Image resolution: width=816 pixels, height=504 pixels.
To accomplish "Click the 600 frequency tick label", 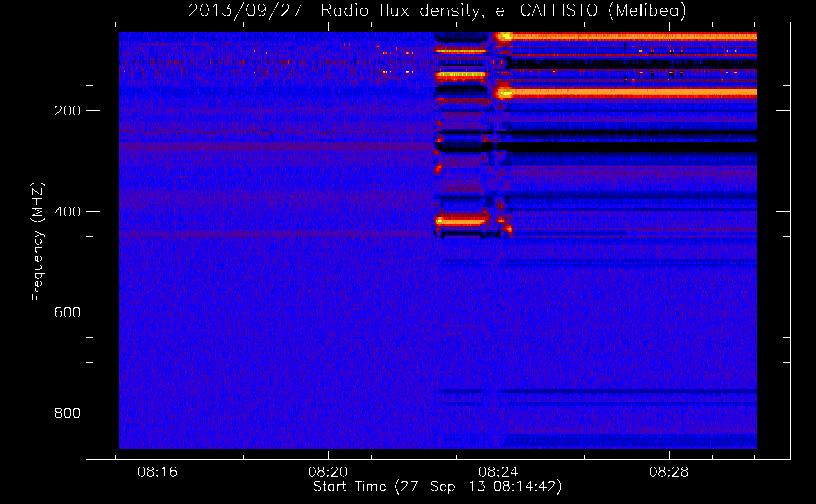I will click(68, 312).
